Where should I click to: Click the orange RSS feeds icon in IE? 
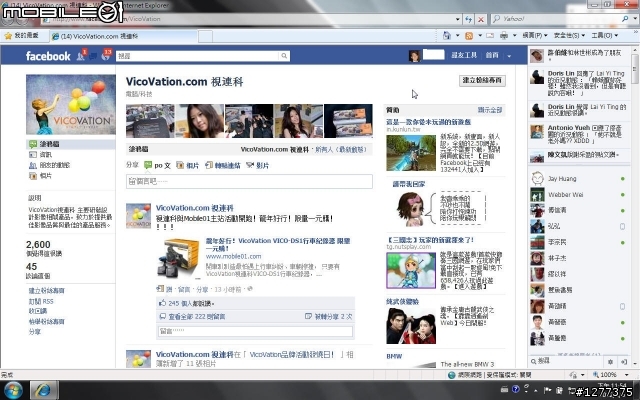[469, 36]
